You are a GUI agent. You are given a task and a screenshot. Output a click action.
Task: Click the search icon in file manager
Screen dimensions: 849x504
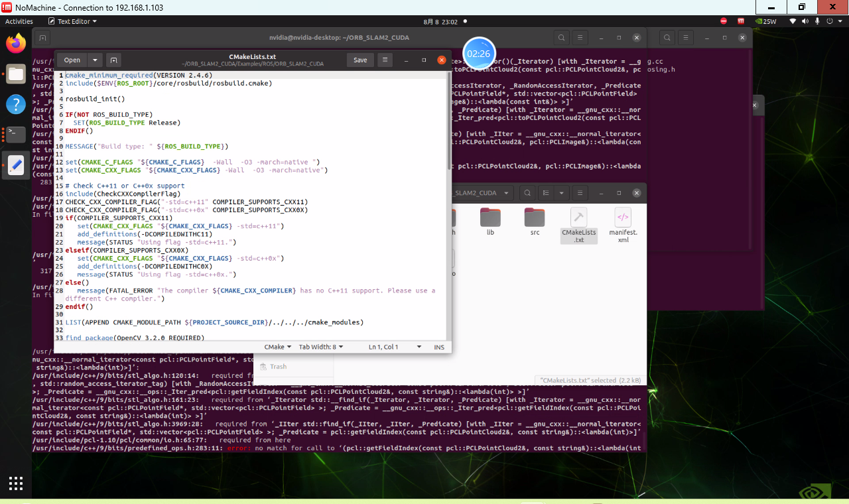click(527, 193)
